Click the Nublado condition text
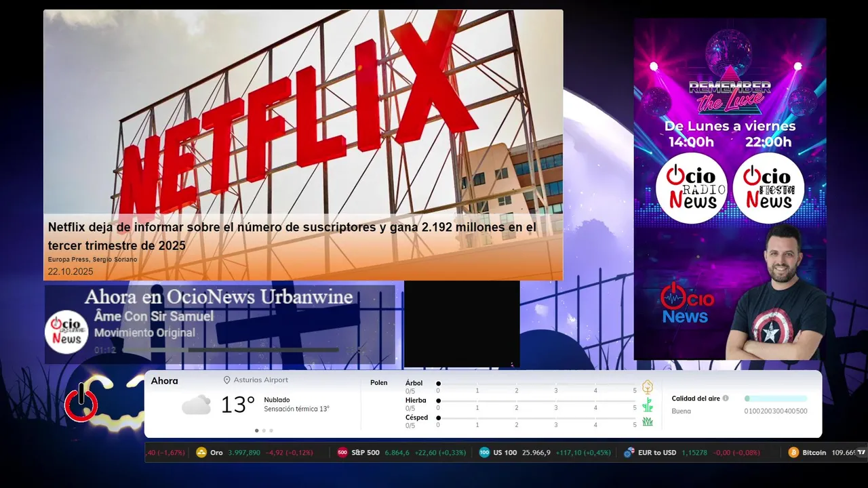Viewport: 868px width, 488px height. [277, 400]
